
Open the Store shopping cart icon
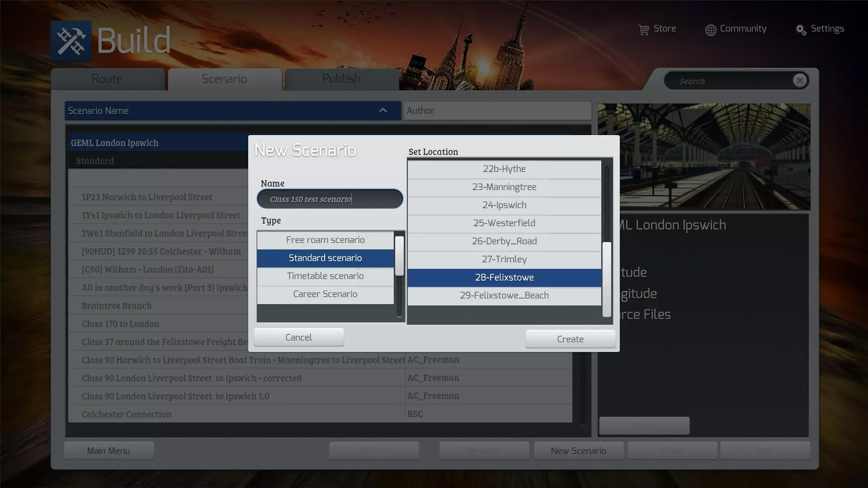pyautogui.click(x=643, y=30)
